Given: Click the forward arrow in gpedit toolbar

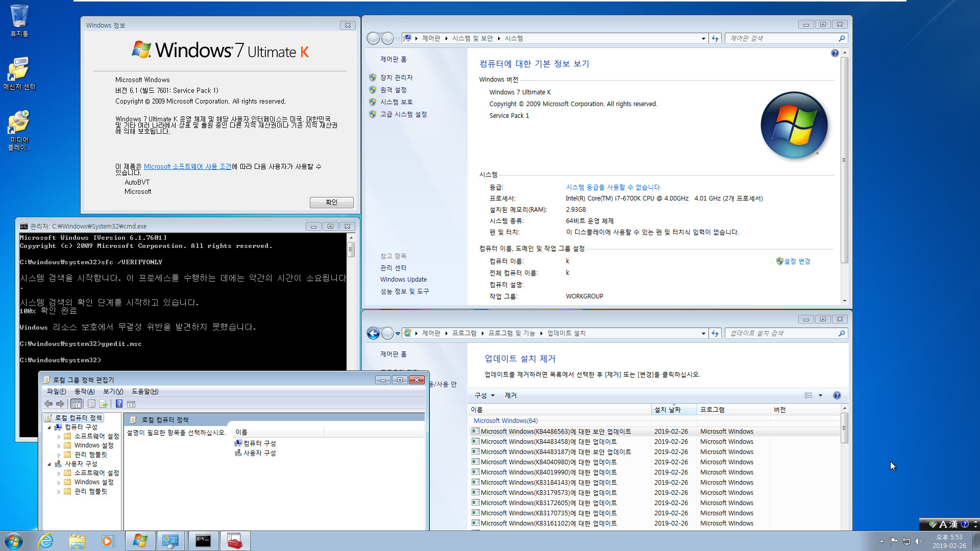Looking at the screenshot, I should [60, 404].
